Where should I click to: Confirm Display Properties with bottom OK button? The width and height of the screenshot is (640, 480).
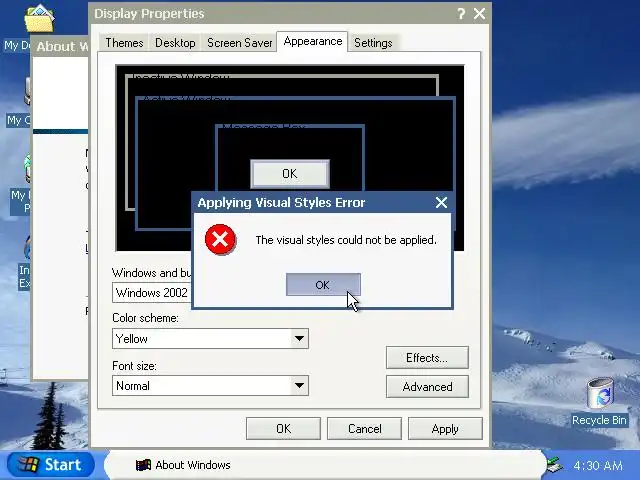pyautogui.click(x=283, y=429)
